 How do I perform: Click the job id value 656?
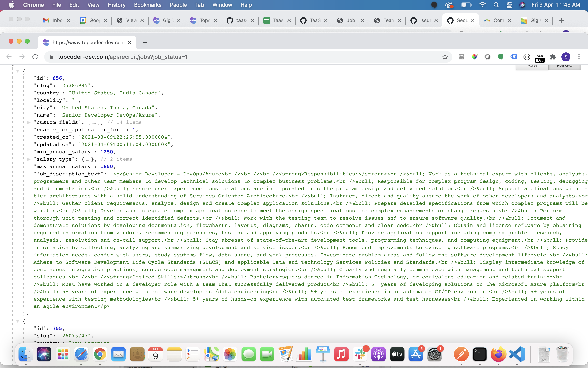click(57, 78)
